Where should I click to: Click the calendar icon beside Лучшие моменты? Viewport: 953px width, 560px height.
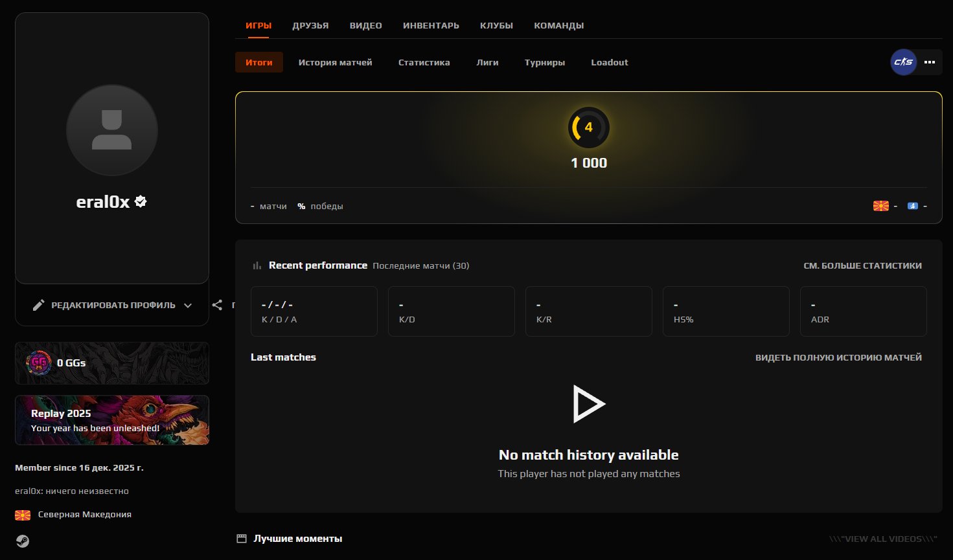242,538
